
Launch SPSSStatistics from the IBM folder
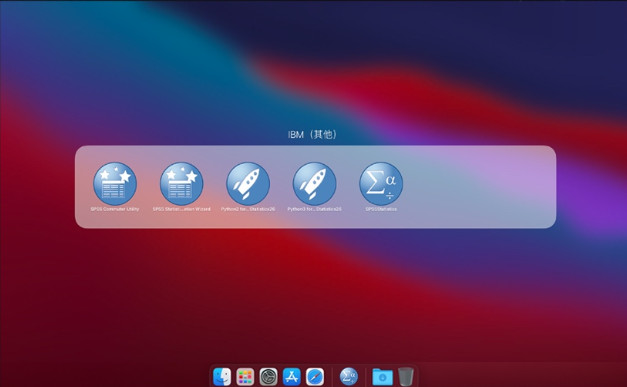[x=381, y=184]
